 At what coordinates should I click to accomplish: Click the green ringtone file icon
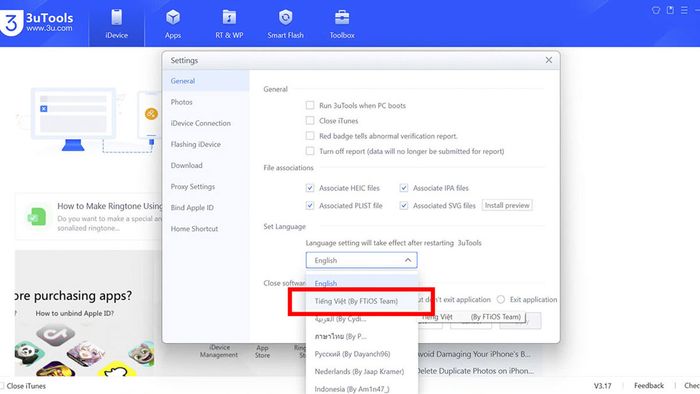point(37,217)
